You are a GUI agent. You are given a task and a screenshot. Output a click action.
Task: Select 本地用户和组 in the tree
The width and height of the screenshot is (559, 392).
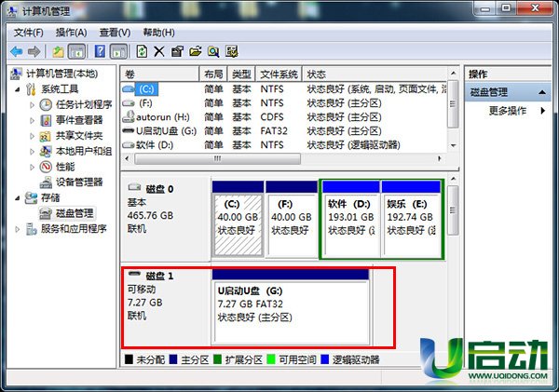pyautogui.click(x=84, y=151)
